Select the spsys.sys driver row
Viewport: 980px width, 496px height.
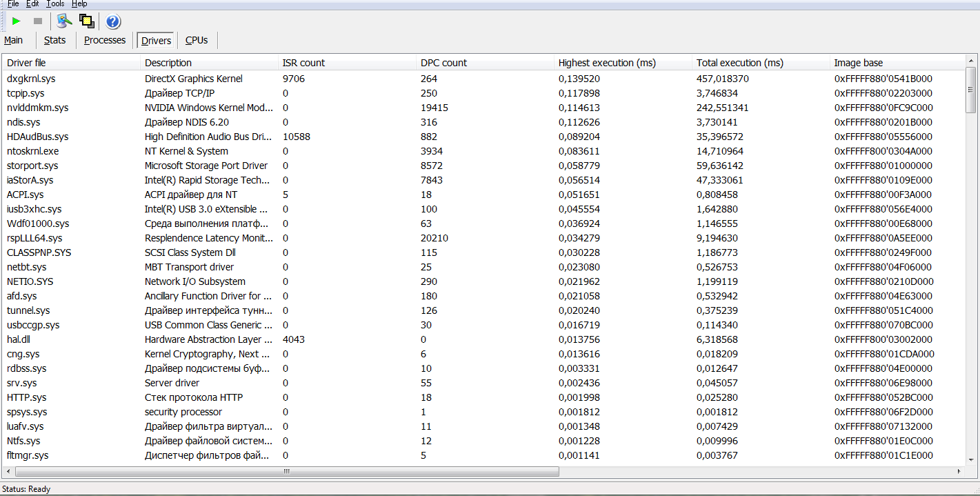coord(483,412)
